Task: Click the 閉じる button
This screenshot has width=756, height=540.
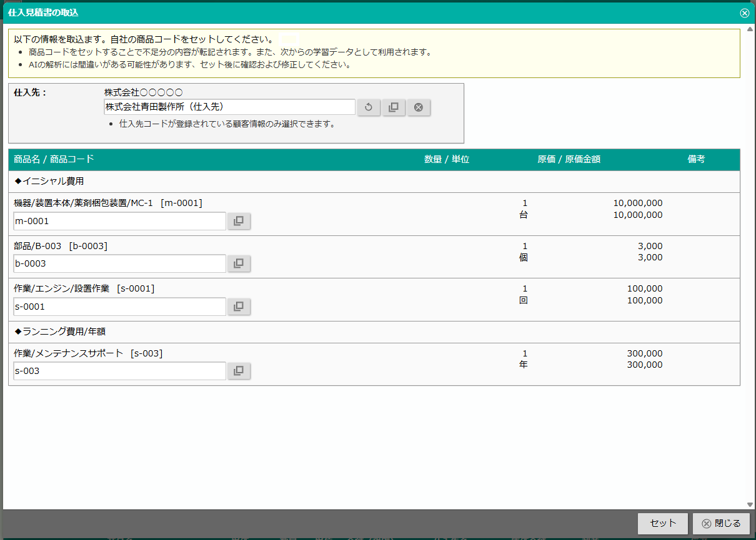Action: pos(721,524)
